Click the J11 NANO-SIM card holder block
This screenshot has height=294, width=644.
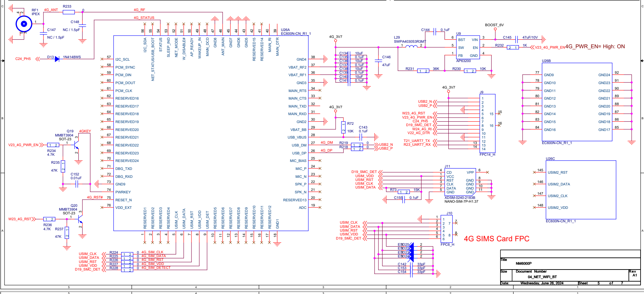[460, 182]
